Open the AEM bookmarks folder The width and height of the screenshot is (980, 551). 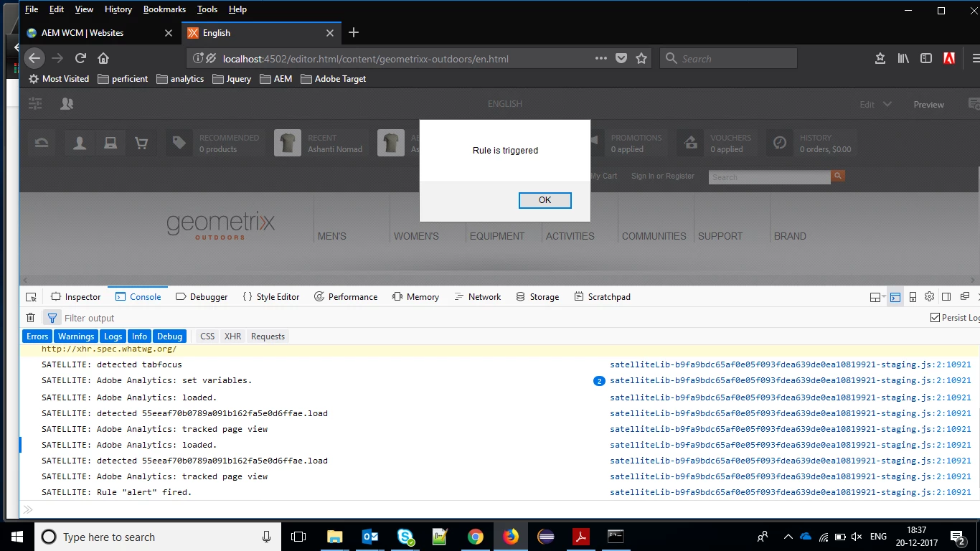click(275, 79)
